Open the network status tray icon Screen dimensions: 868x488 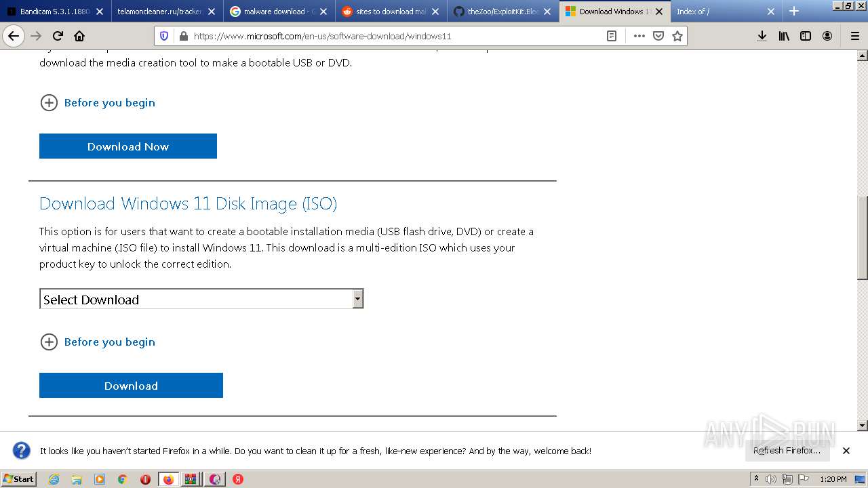(787, 479)
